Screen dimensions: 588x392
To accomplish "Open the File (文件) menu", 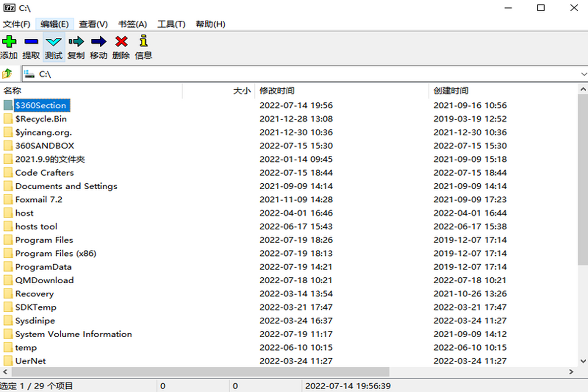I will coord(17,24).
